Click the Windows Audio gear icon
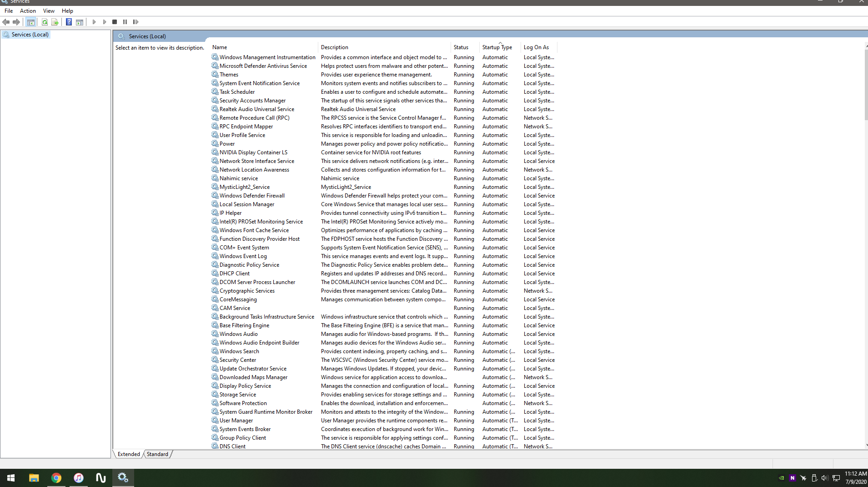This screenshot has height=487, width=868. click(x=215, y=334)
